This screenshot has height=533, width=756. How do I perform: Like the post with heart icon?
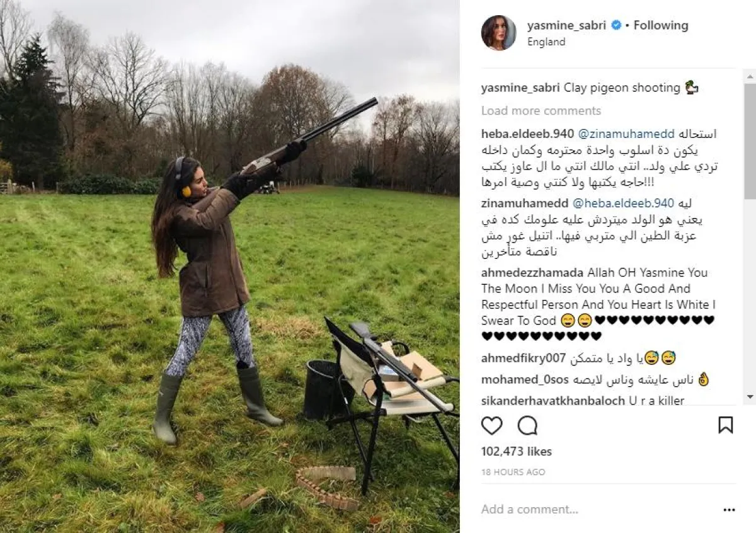[492, 426]
